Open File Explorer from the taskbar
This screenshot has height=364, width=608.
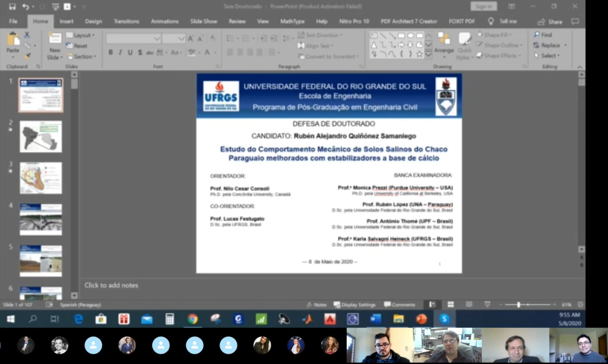coord(399,319)
